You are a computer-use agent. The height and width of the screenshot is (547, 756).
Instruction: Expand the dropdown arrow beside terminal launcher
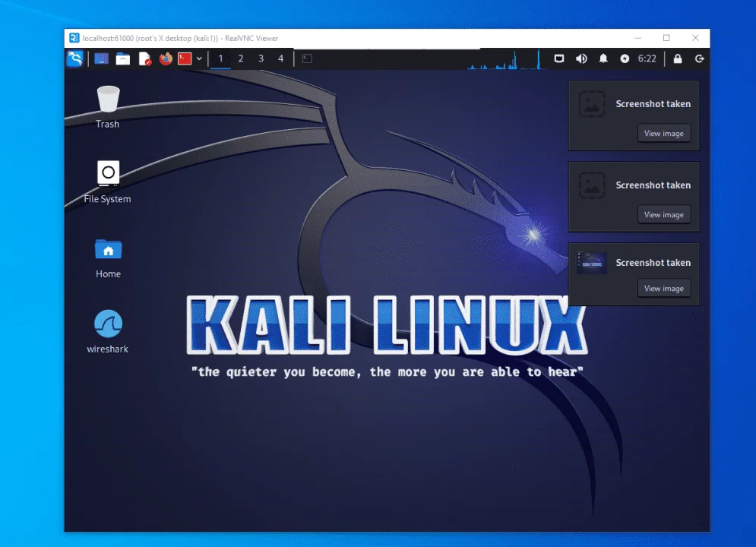click(199, 58)
